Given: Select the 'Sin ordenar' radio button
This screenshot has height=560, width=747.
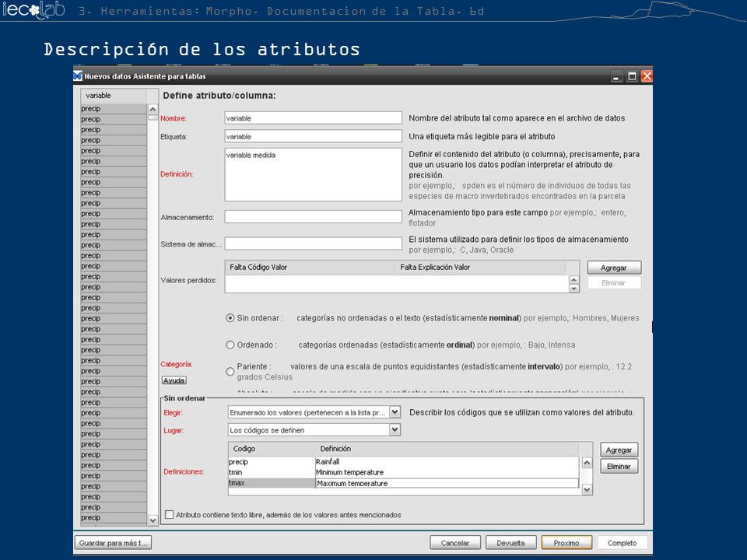Looking at the screenshot, I should pos(230,318).
